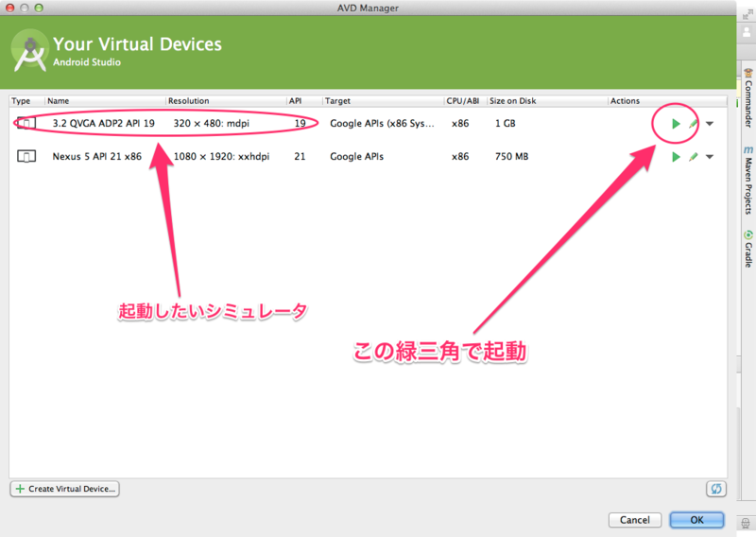Click the 'Google APIs (x86 Sys...' target cell

(382, 123)
